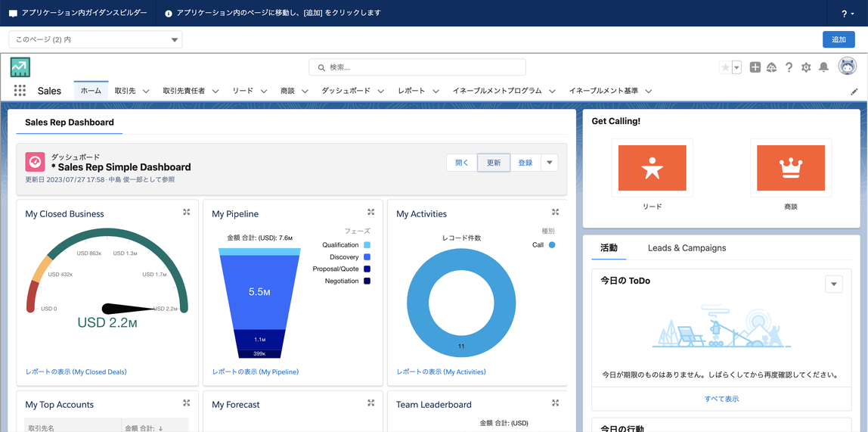Open the notifications bell icon

(823, 67)
